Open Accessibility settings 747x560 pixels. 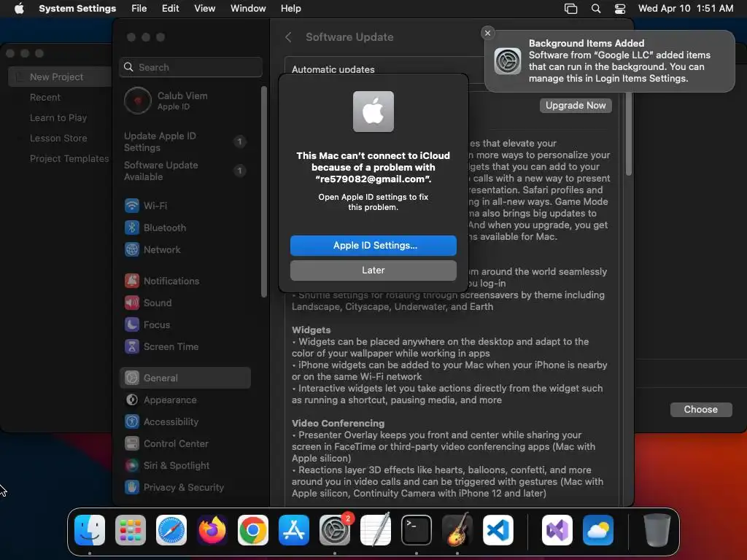pyautogui.click(x=185, y=422)
